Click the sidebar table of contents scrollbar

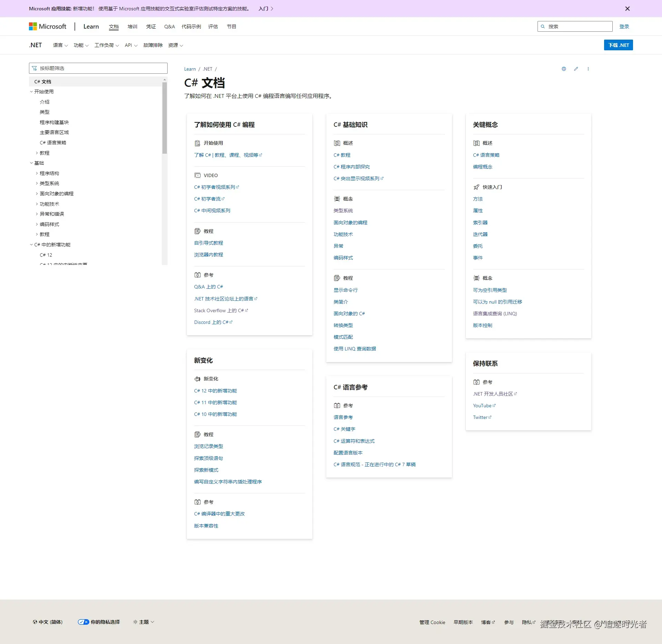point(164,117)
